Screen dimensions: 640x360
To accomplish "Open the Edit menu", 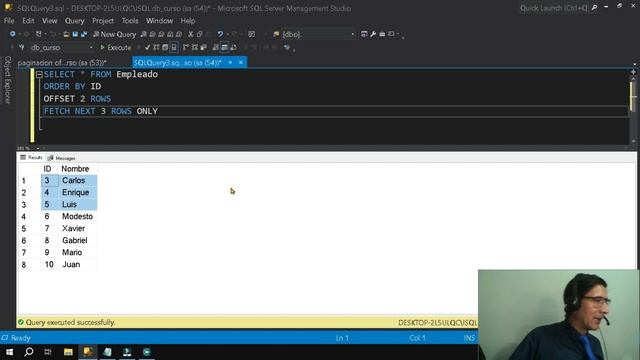I will click(x=28, y=21).
